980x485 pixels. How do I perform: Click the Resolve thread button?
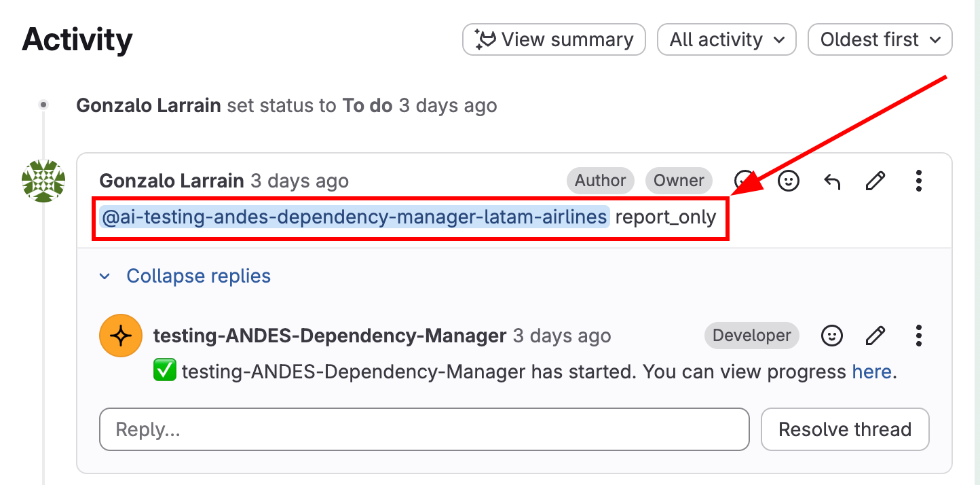[845, 429]
